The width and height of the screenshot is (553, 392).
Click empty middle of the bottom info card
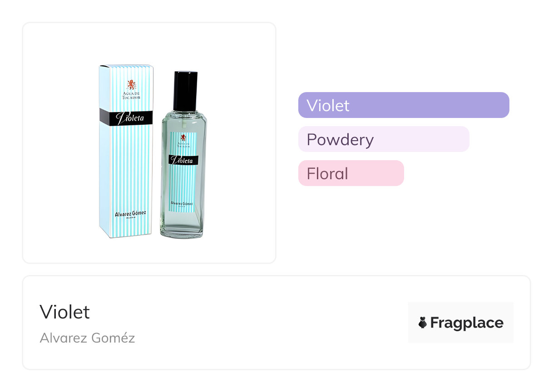click(x=272, y=323)
